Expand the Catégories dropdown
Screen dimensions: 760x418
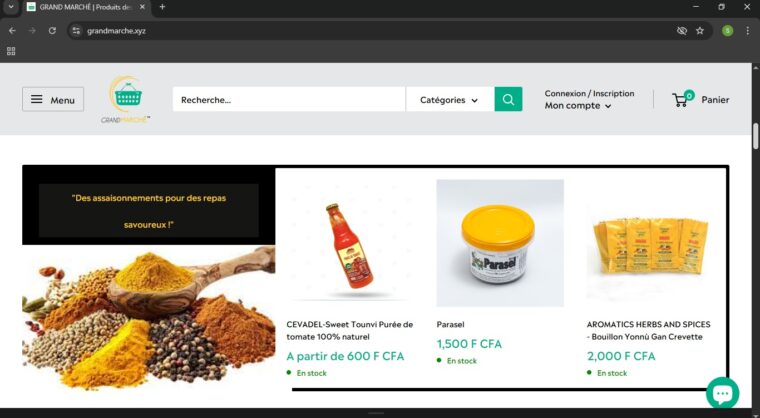coord(449,99)
